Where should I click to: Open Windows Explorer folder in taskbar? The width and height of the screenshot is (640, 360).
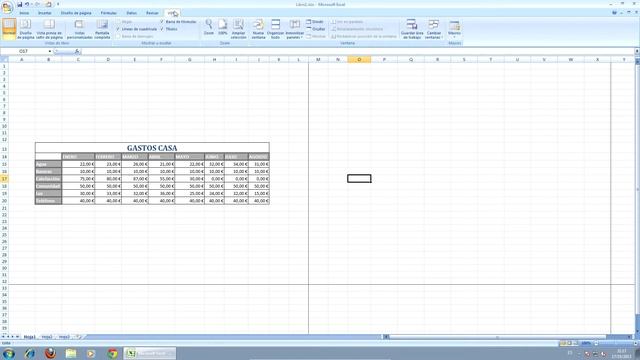pos(71,353)
